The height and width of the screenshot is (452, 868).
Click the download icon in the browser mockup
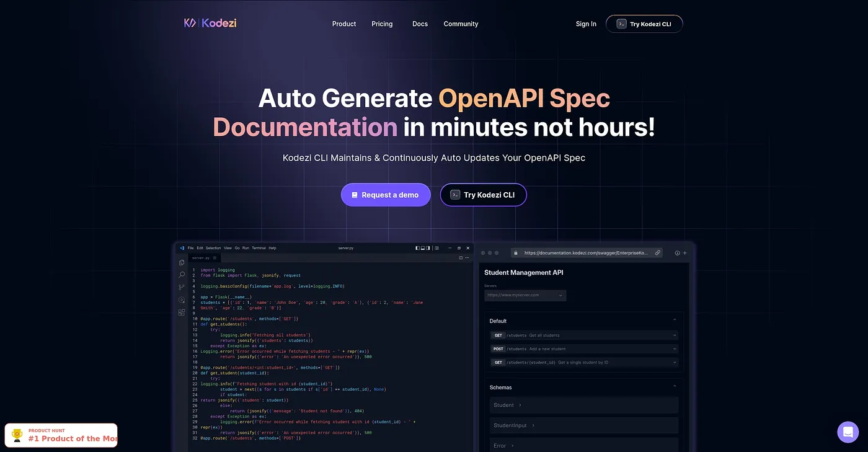677,253
